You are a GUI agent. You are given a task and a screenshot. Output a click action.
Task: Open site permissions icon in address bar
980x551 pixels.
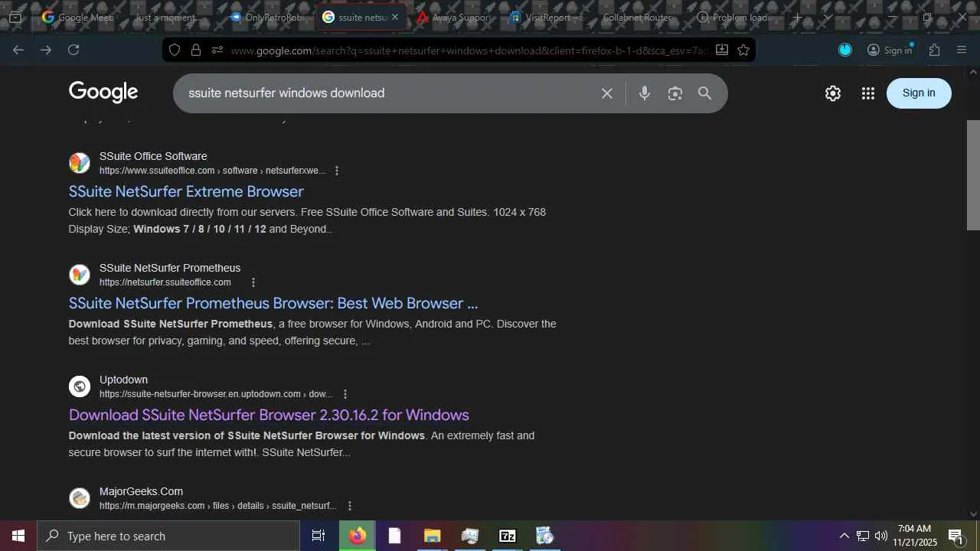click(217, 50)
